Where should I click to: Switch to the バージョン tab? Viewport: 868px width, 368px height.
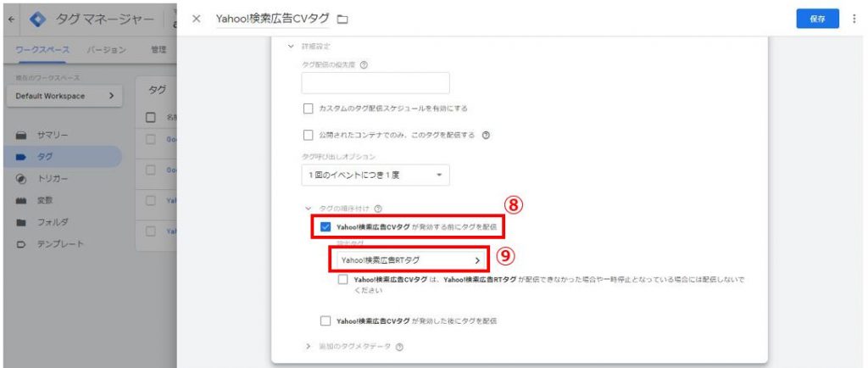tap(106, 50)
